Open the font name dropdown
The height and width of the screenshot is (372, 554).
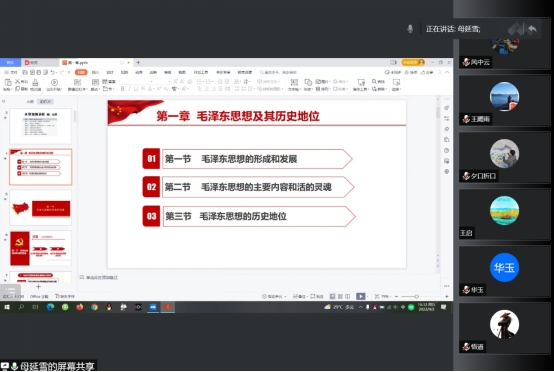pyautogui.click(x=137, y=82)
